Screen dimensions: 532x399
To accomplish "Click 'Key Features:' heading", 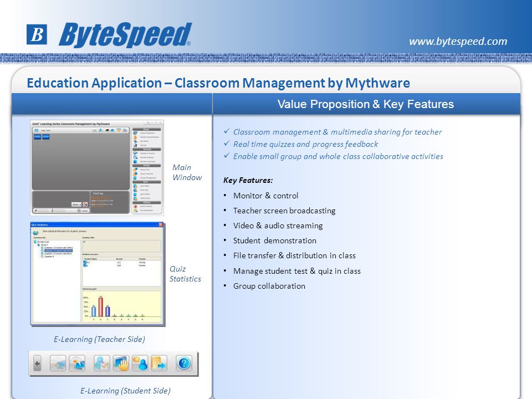I will point(248,180).
